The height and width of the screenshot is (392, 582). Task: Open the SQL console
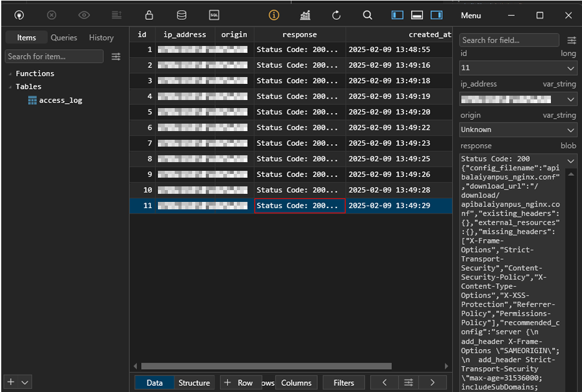tap(214, 15)
